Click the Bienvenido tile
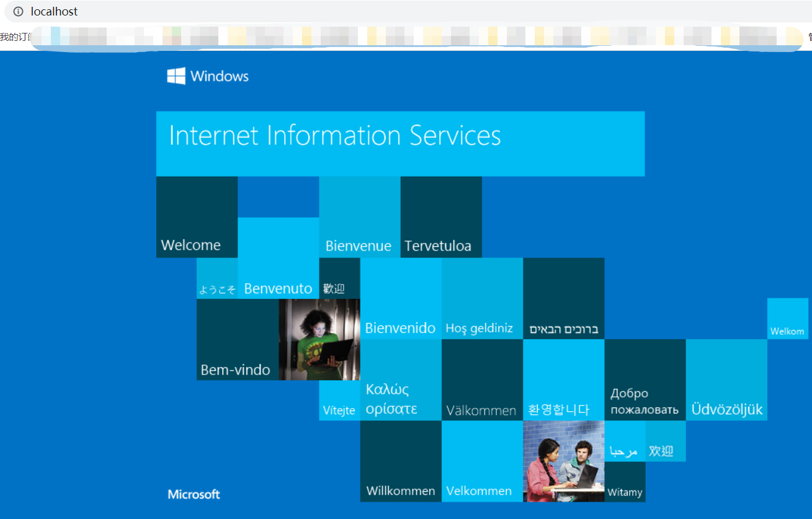This screenshot has height=519, width=812. [401, 298]
